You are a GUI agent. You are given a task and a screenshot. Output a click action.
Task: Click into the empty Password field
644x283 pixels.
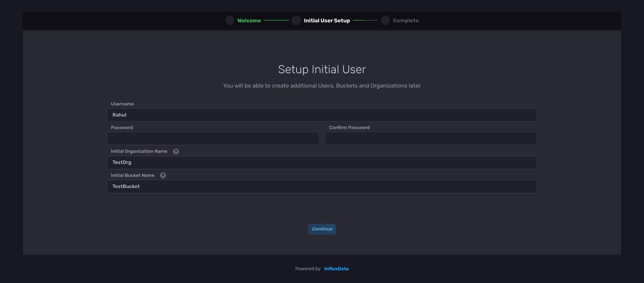[213, 139]
